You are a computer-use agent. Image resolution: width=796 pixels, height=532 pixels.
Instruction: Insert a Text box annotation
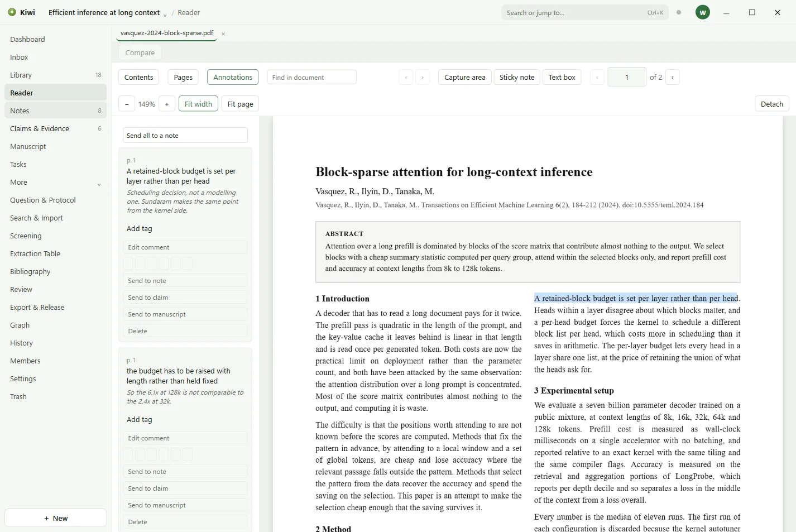[562, 77]
